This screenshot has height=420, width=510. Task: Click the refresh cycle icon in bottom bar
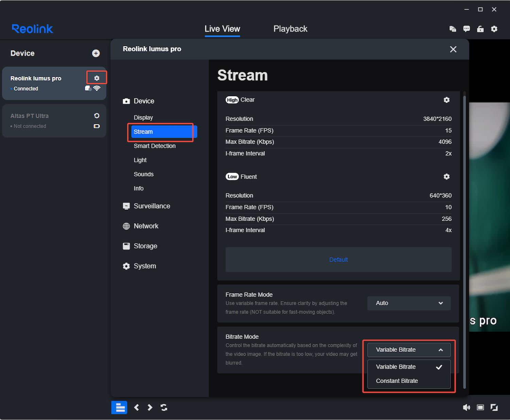[x=164, y=407]
